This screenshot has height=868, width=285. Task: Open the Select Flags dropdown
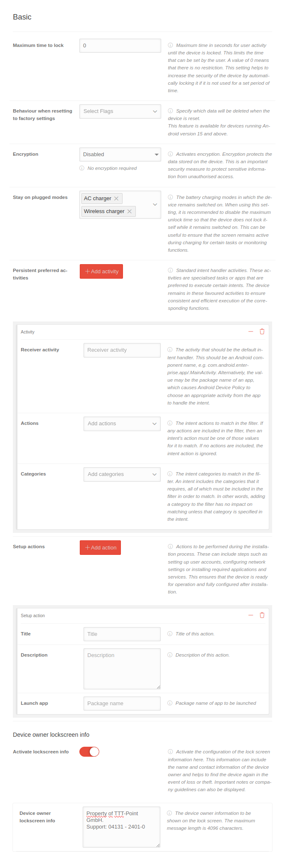pyautogui.click(x=120, y=111)
